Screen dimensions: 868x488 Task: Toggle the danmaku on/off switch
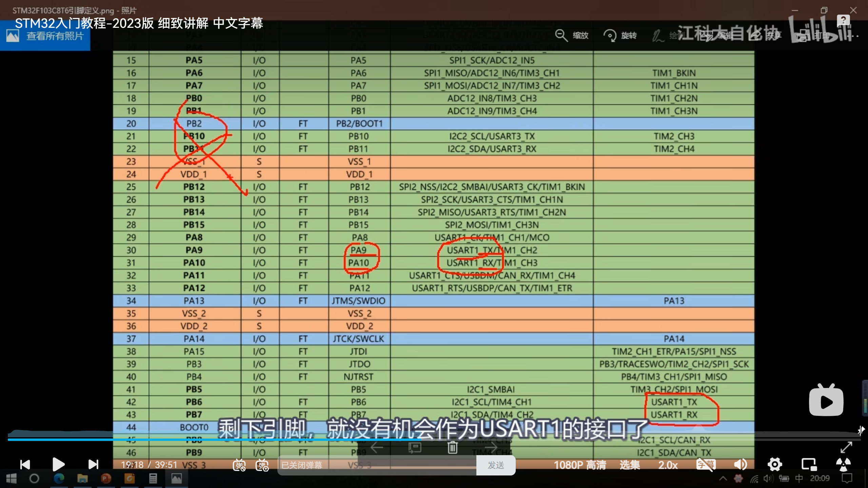coord(239,465)
